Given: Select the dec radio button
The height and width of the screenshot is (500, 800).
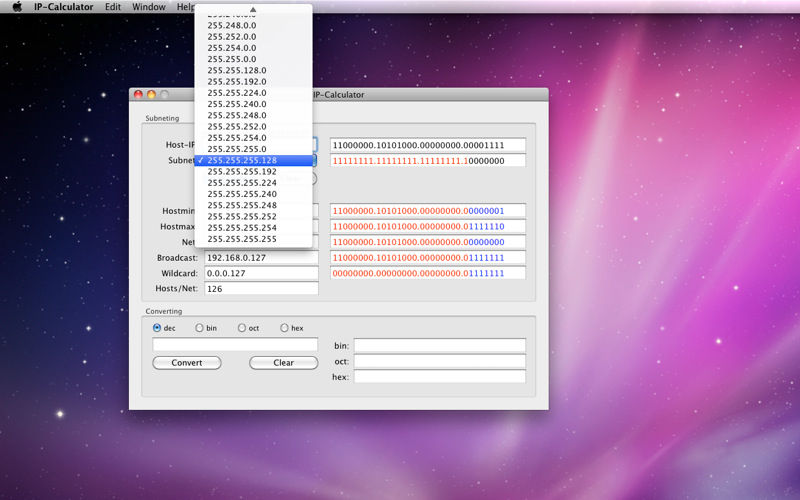Looking at the screenshot, I should coord(157,328).
